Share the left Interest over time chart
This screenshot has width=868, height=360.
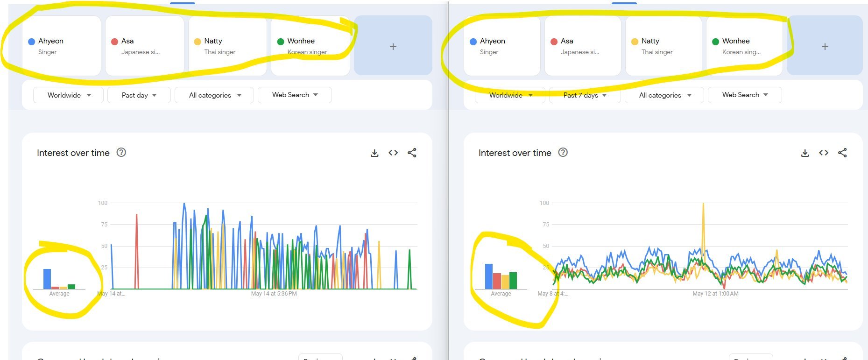tap(412, 153)
